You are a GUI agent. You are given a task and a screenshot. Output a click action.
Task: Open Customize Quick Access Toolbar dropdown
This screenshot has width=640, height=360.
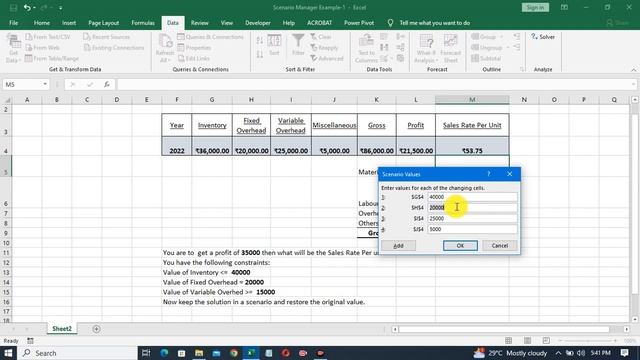[60, 8]
